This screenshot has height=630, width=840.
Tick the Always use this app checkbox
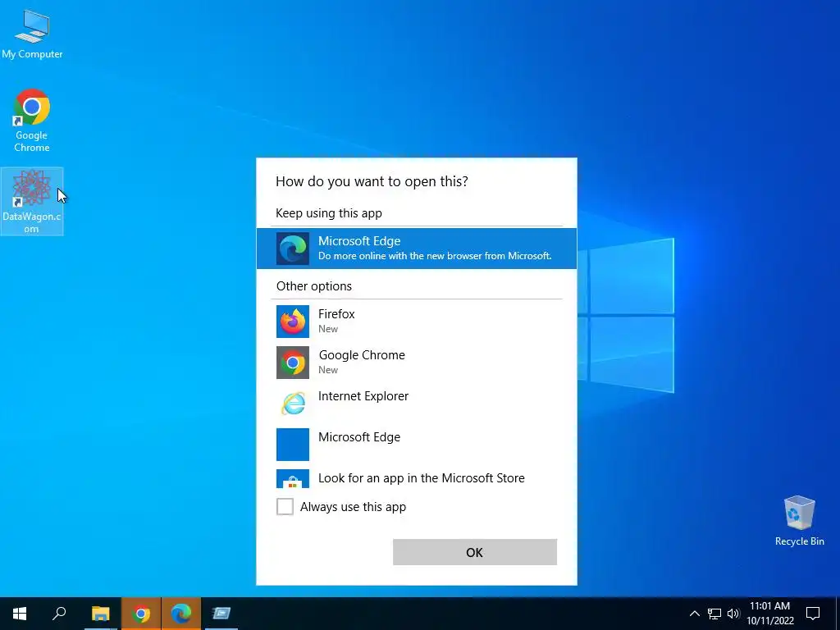click(x=285, y=506)
